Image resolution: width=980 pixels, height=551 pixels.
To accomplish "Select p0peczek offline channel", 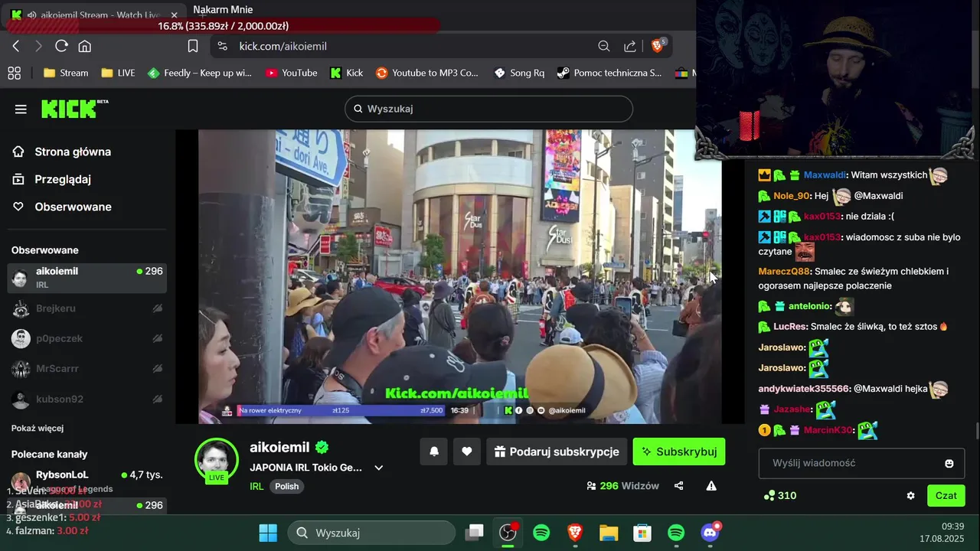I will (87, 338).
